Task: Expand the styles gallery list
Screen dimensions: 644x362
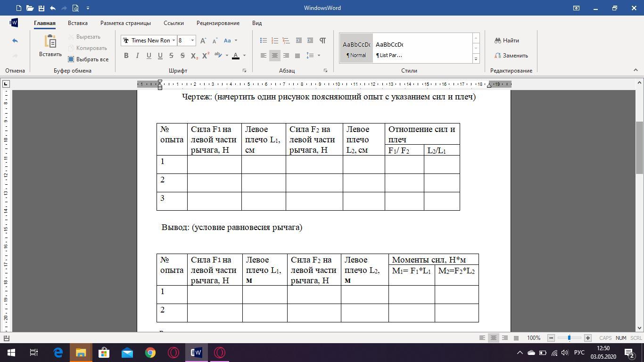Action: point(476,59)
